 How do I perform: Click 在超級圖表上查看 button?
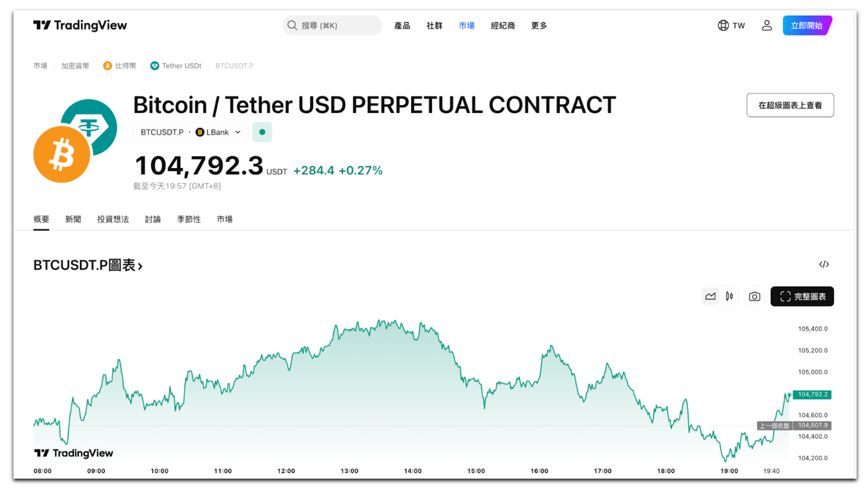[x=790, y=105]
